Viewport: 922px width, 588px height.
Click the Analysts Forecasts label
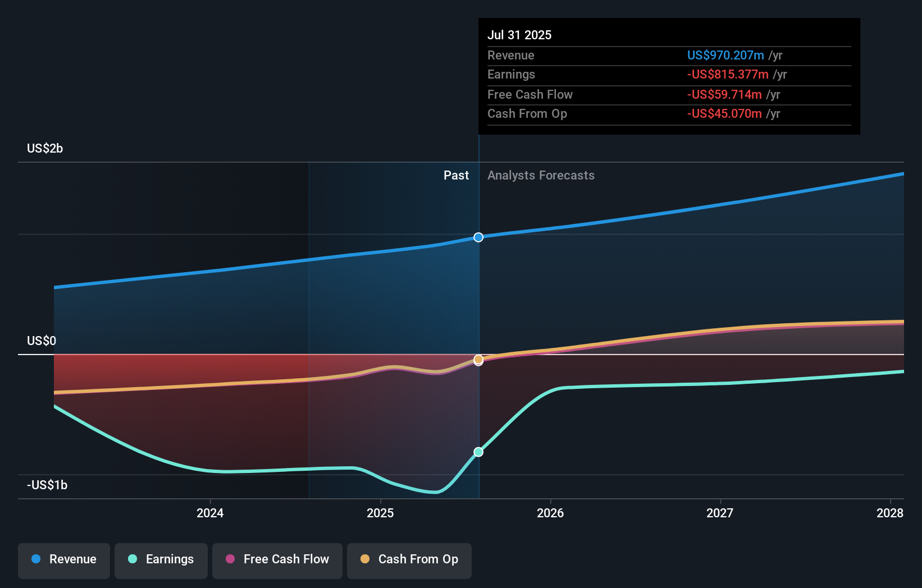tap(541, 176)
